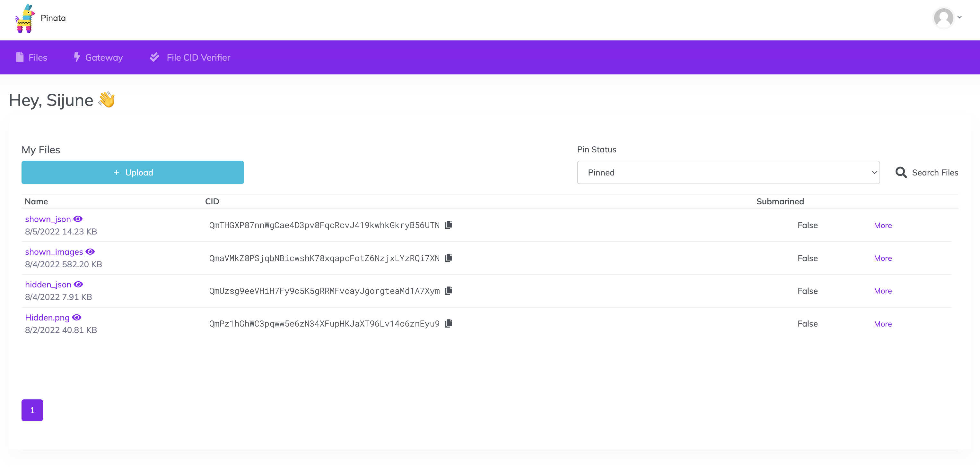
Task: Click the eye icon beside shown_images
Action: point(90,252)
